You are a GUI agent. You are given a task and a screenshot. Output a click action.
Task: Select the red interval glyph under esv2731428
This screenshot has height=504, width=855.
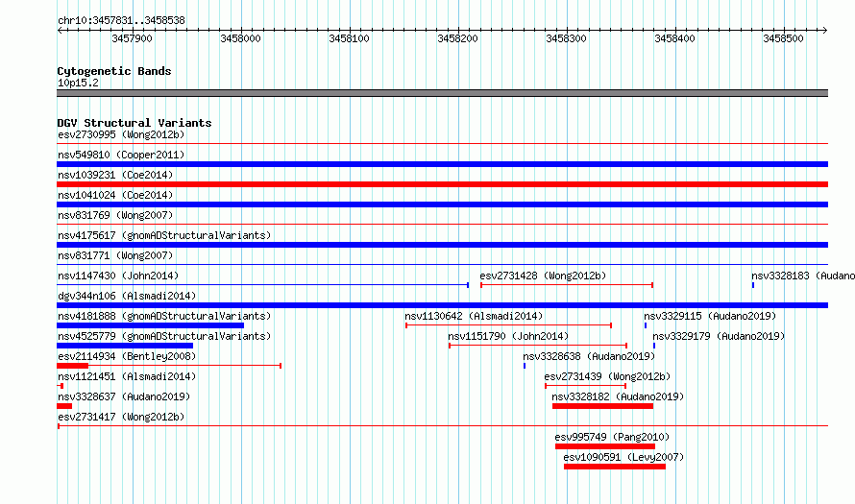pyautogui.click(x=567, y=285)
